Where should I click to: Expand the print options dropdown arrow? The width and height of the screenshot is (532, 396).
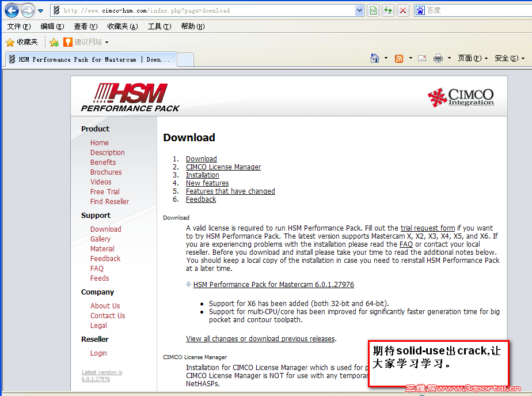click(449, 58)
